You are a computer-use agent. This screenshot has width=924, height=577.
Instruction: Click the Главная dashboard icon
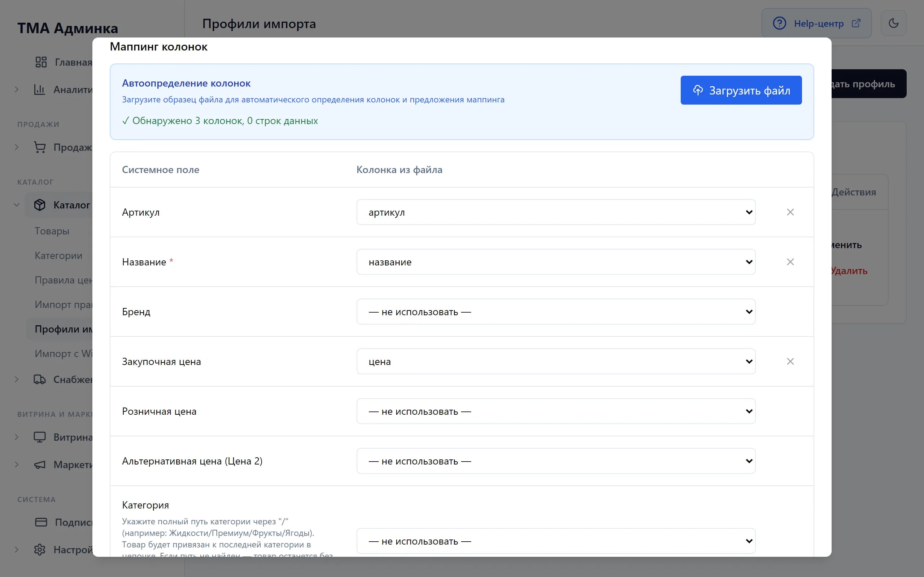41,62
